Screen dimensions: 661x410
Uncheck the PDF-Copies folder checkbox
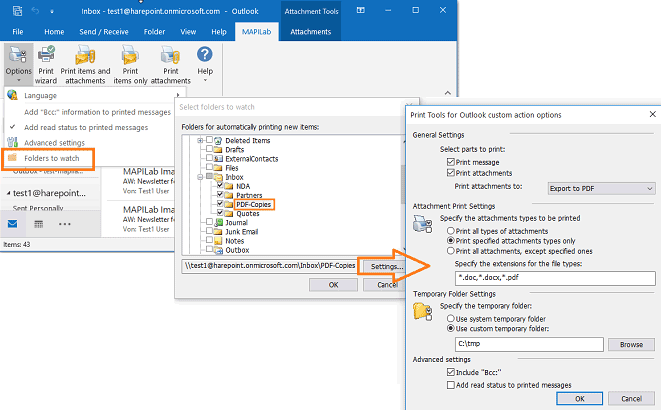[x=220, y=204]
